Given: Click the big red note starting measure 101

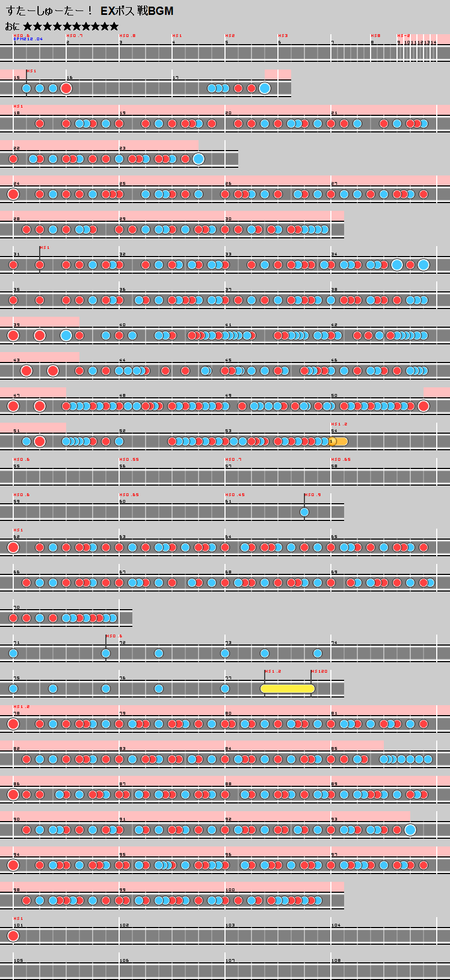Looking at the screenshot, I should coord(13,936).
